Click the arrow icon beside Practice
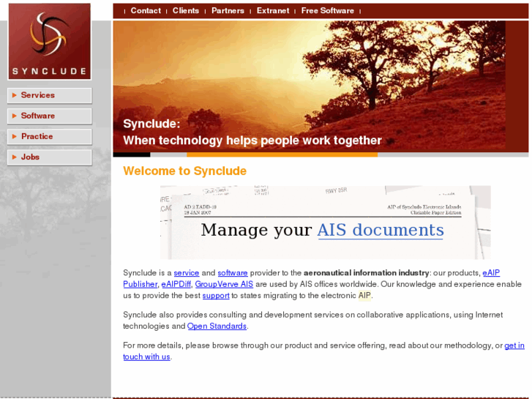Viewport: 532px width, 399px height. [15, 136]
